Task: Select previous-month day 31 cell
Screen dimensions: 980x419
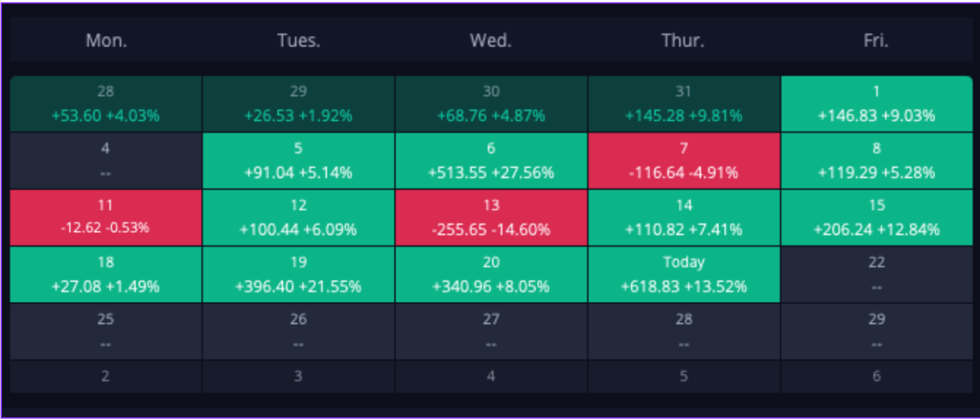Action: [683, 103]
